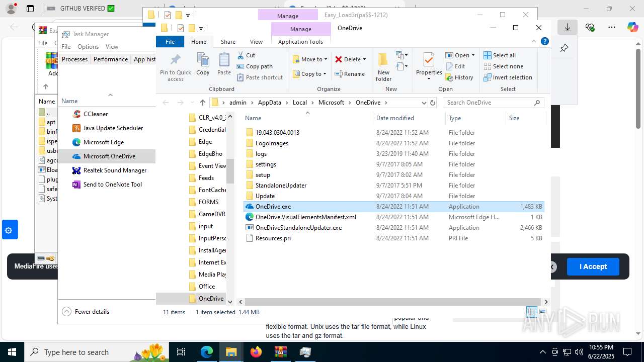Image resolution: width=644 pixels, height=362 pixels.
Task: Select the OneDrive.exe file
Action: [x=393, y=207]
